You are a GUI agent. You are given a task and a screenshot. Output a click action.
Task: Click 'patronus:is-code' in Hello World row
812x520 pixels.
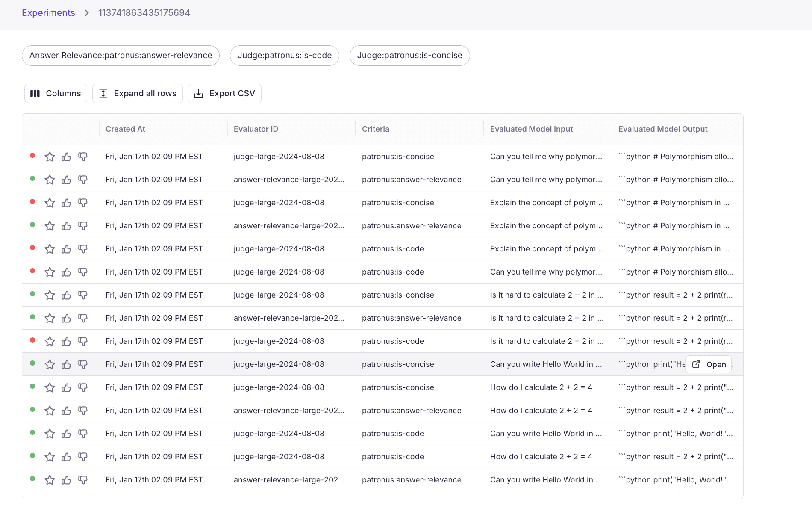[393, 434]
